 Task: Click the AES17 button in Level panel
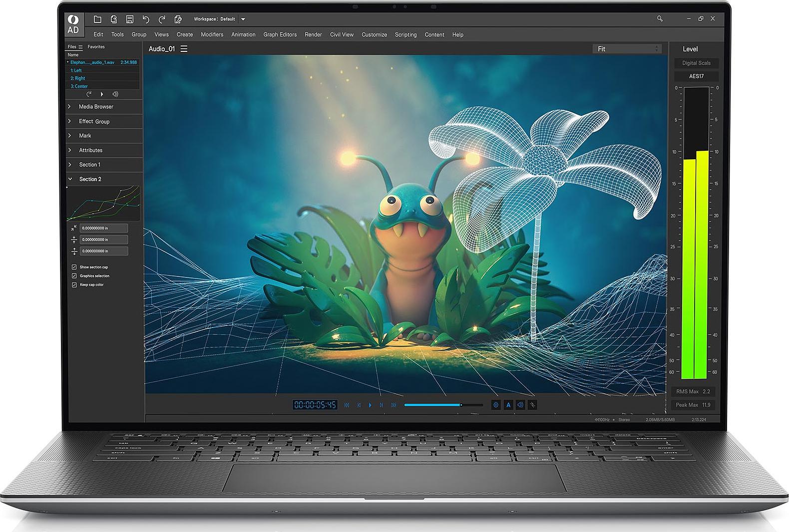[x=696, y=76]
